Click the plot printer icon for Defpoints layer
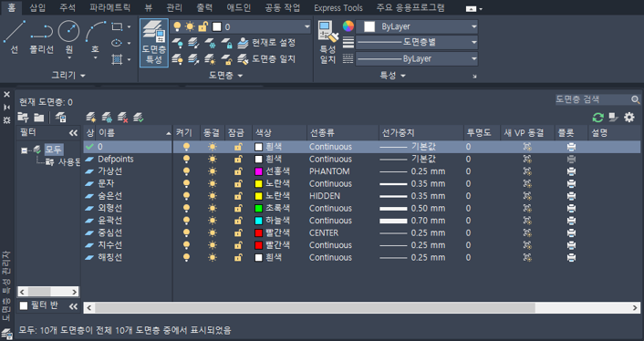This screenshot has height=341, width=644. [x=571, y=159]
